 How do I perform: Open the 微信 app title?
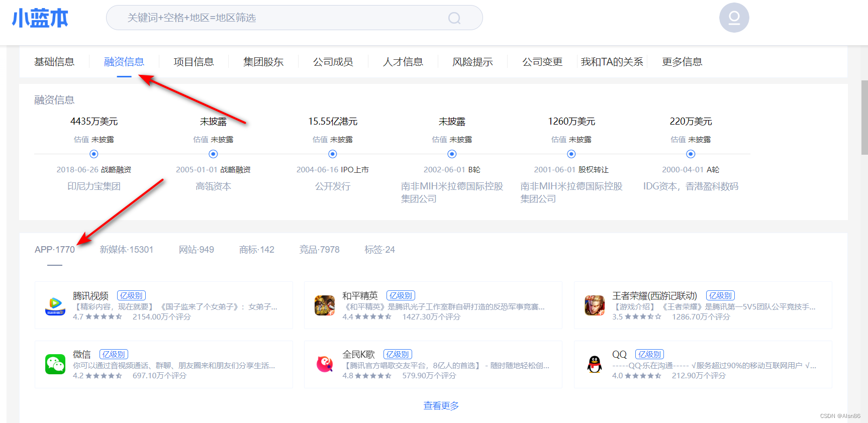[82, 355]
